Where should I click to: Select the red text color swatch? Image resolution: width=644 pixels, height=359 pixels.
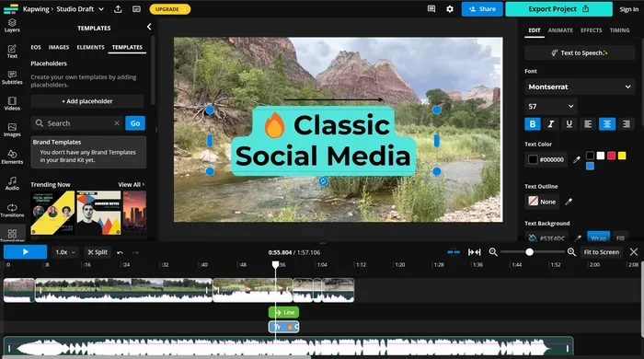pos(611,156)
